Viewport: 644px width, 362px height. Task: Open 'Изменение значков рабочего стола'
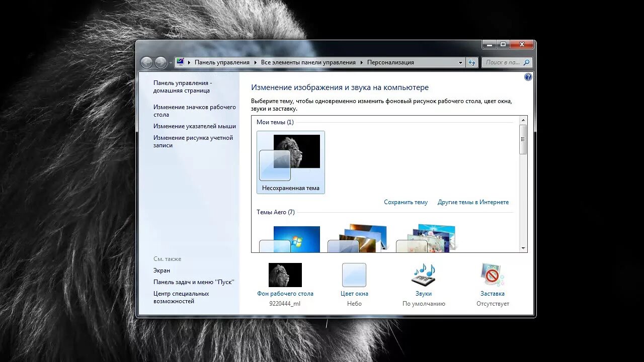195,111
